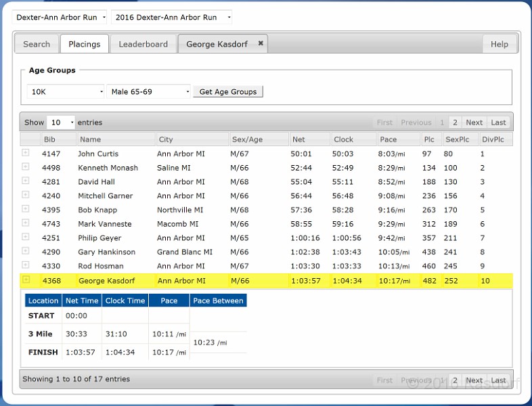
Task: Expand Bob Knapp row details
Action: (26, 209)
